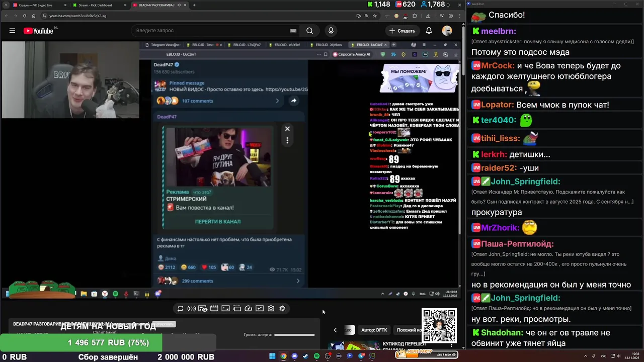The image size is (644, 362).
Task: Click the card-with-eye icon in overlay toolbar
Action: pyautogui.click(x=203, y=308)
